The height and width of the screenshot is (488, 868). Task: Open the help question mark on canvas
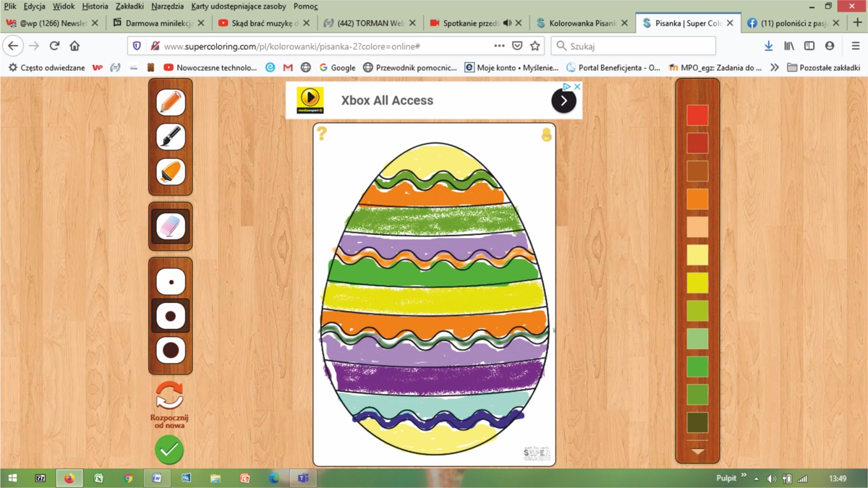click(x=322, y=132)
